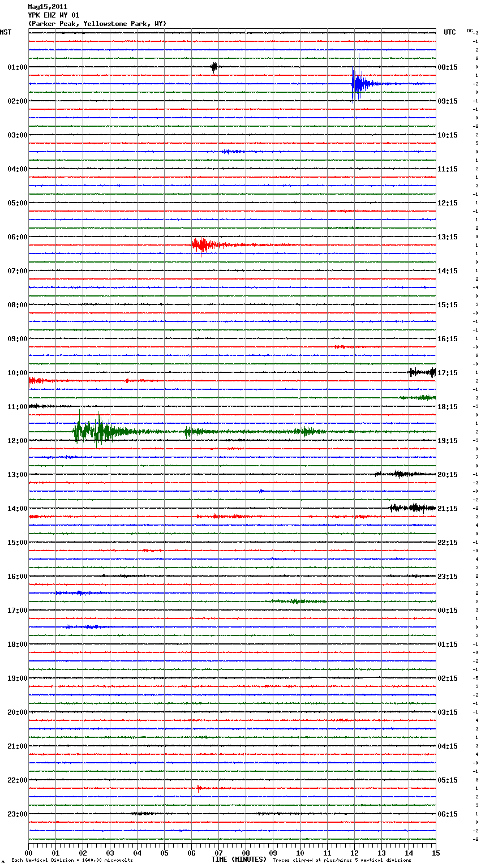Viewport: 481px width, 868px height.
Task: Click the 17:15 UTC time label
Action: point(448,373)
